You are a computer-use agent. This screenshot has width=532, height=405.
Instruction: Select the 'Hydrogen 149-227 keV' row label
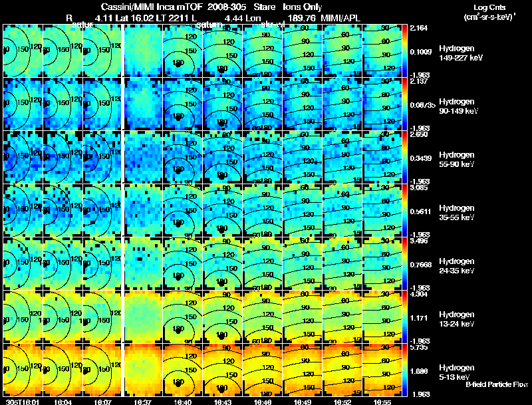[461, 53]
